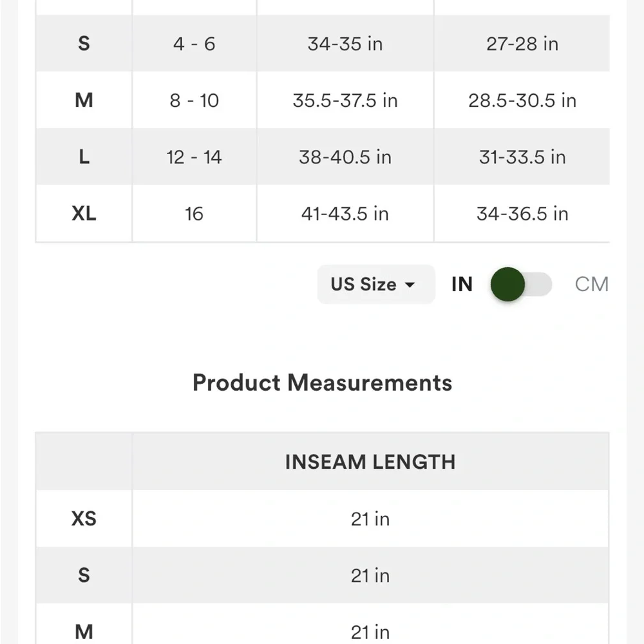The width and height of the screenshot is (644, 644).
Task: Select the CM unit label
Action: click(x=591, y=284)
